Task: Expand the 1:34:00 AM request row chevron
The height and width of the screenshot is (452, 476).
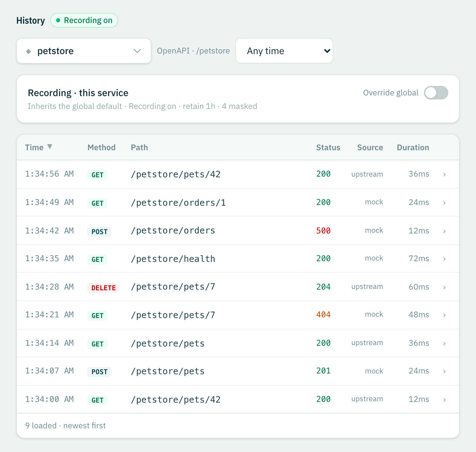Action: [x=444, y=400]
